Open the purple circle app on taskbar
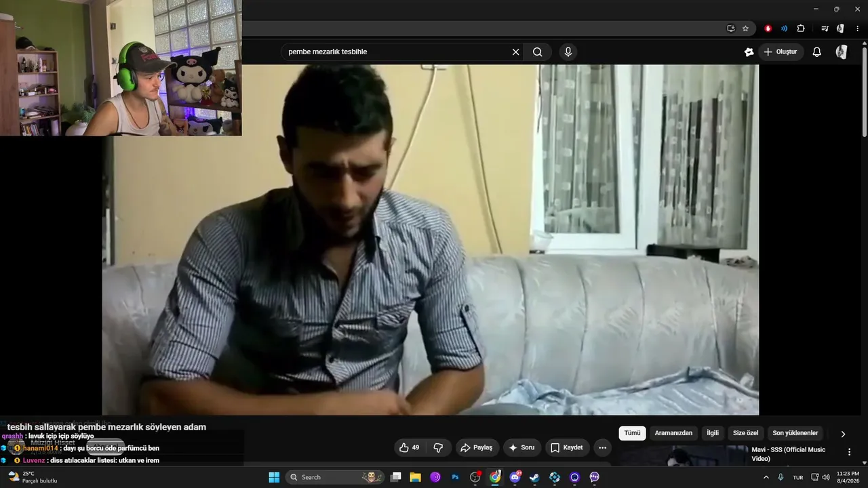This screenshot has width=868, height=488. pyautogui.click(x=575, y=477)
